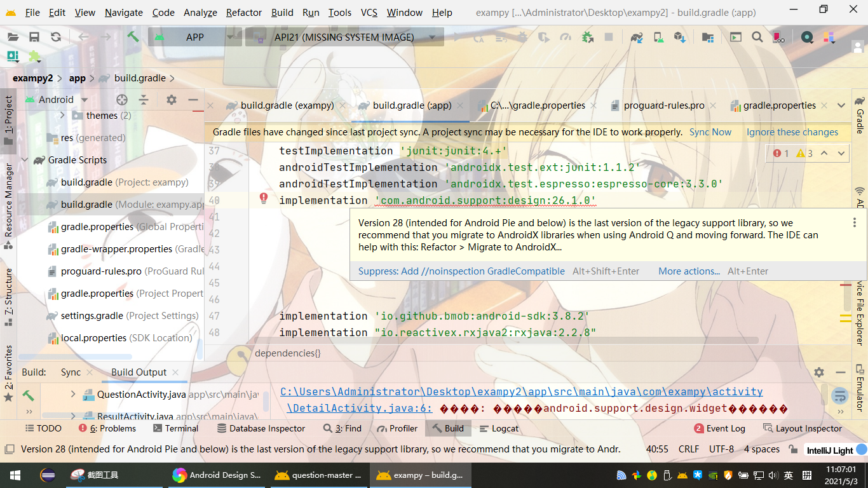Open the CRLF line separator selector

tap(689, 449)
